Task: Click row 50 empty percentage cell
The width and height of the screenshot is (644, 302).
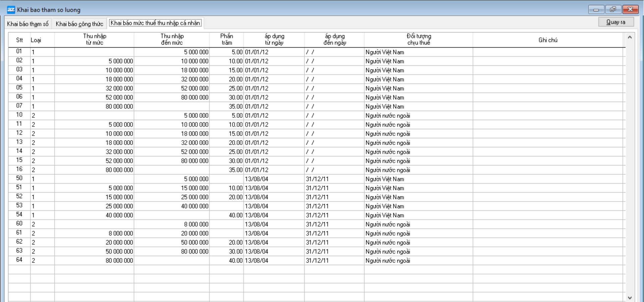Action: point(227,179)
